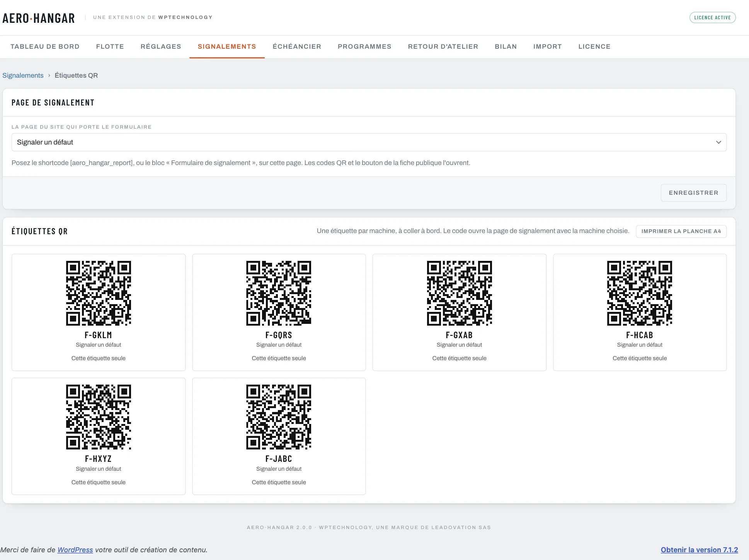Switch to the Flotte tab
The image size is (749, 560).
pos(110,46)
